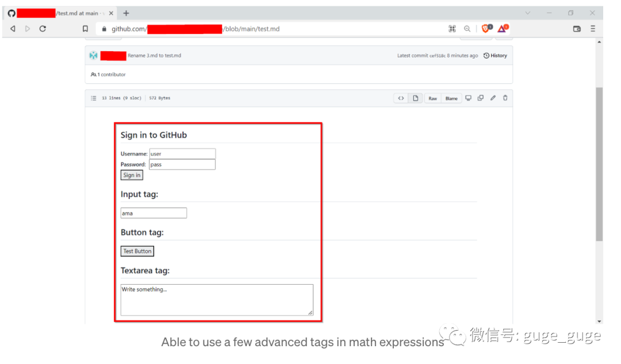621x364 pixels.
Task: Open file in GitHub Desktop icon
Action: 468,98
